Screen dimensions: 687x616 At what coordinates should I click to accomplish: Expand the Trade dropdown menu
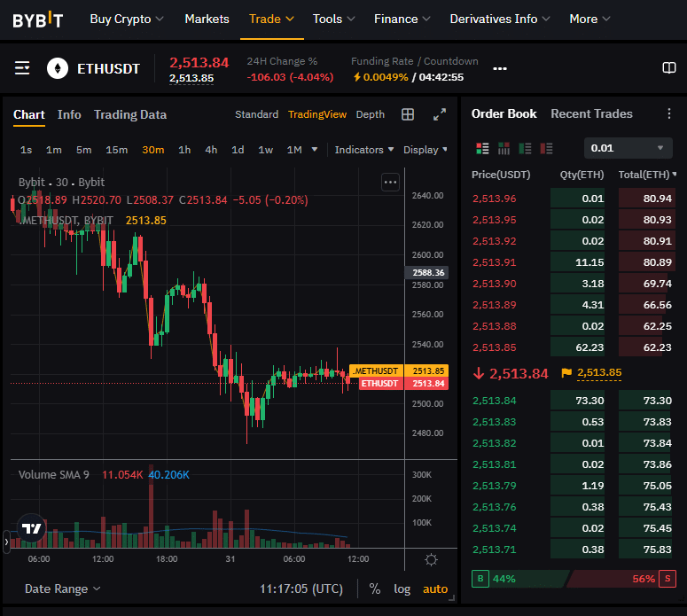271,19
